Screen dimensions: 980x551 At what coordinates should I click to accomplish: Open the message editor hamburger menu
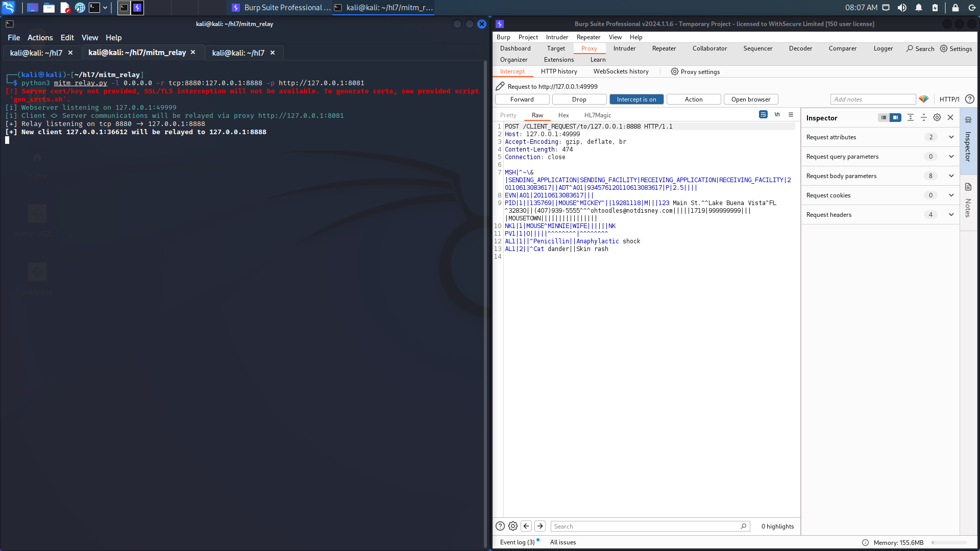click(791, 115)
